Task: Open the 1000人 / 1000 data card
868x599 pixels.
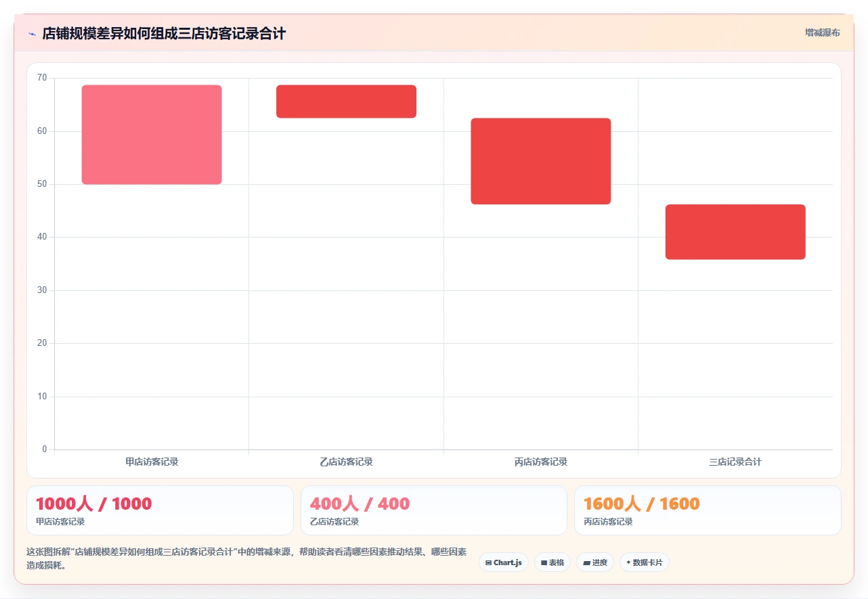Action: 160,510
